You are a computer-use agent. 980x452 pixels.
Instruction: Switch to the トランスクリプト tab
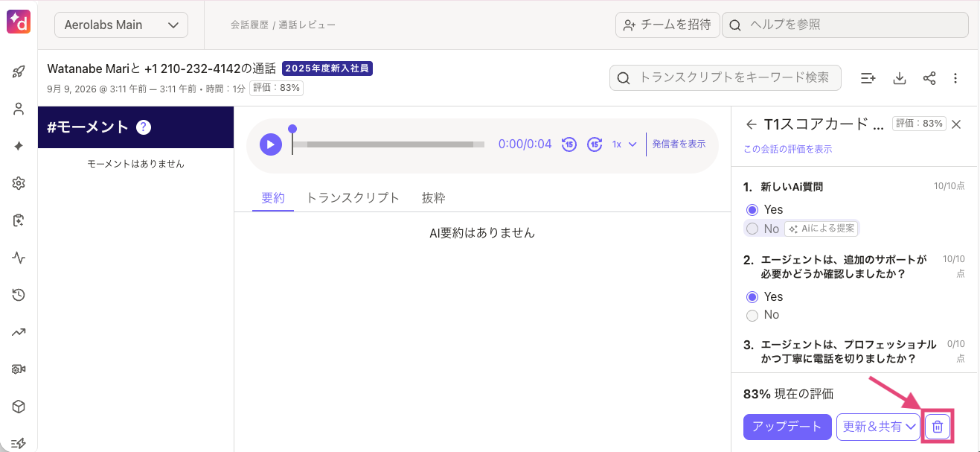tap(353, 198)
